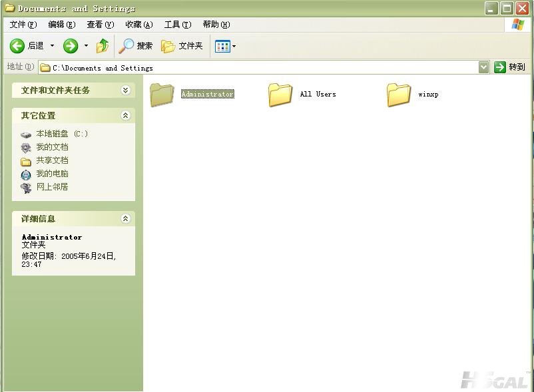Open the Forward history dropdown arrow
Viewport: 534px width, 392px height.
[x=86, y=46]
